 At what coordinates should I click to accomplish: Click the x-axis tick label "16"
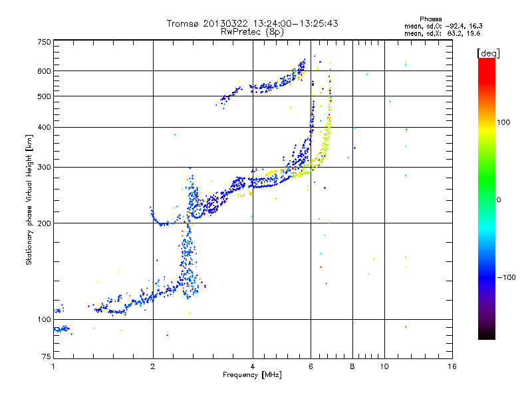click(452, 366)
